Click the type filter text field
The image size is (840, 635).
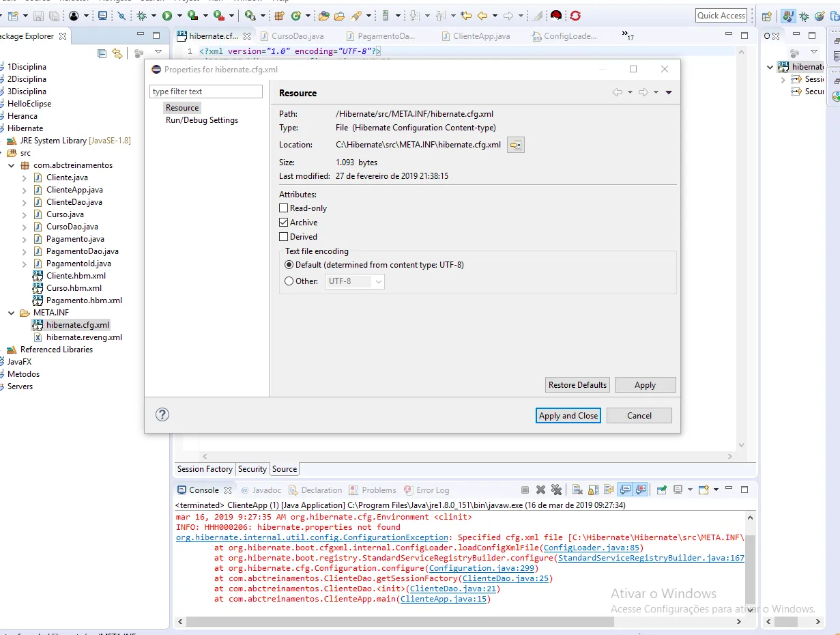[206, 91]
